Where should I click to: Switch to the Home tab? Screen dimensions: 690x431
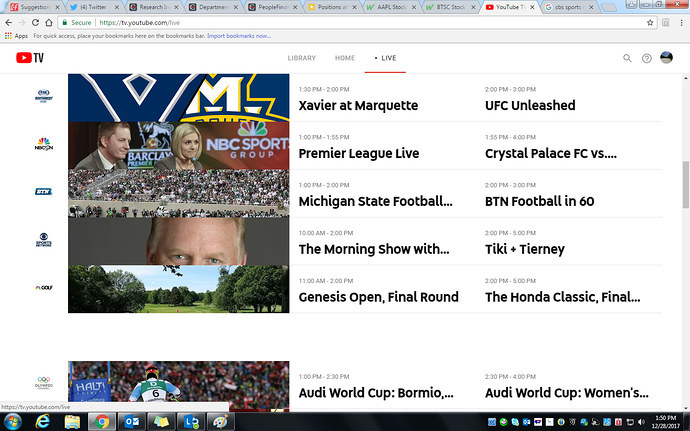coord(345,58)
